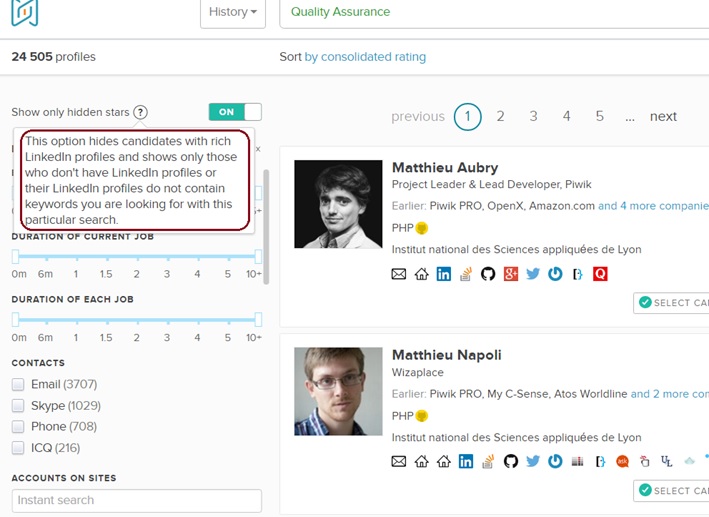This screenshot has height=517, width=709.
Task: Open Matthieu Napoli's Gravatar power-shaped icon
Action: [555, 461]
